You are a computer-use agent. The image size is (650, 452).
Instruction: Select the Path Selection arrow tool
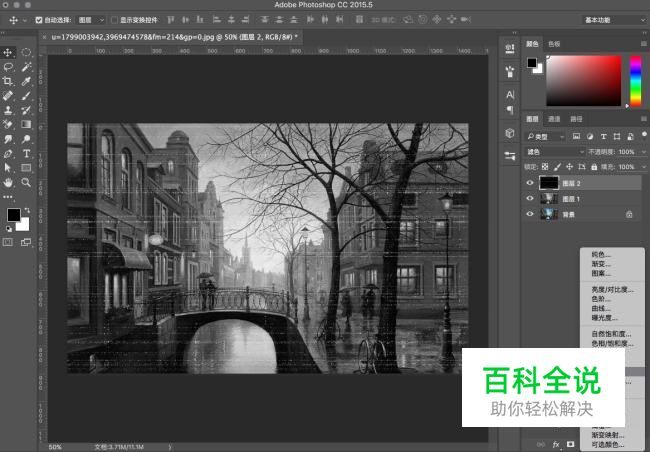(x=7, y=168)
